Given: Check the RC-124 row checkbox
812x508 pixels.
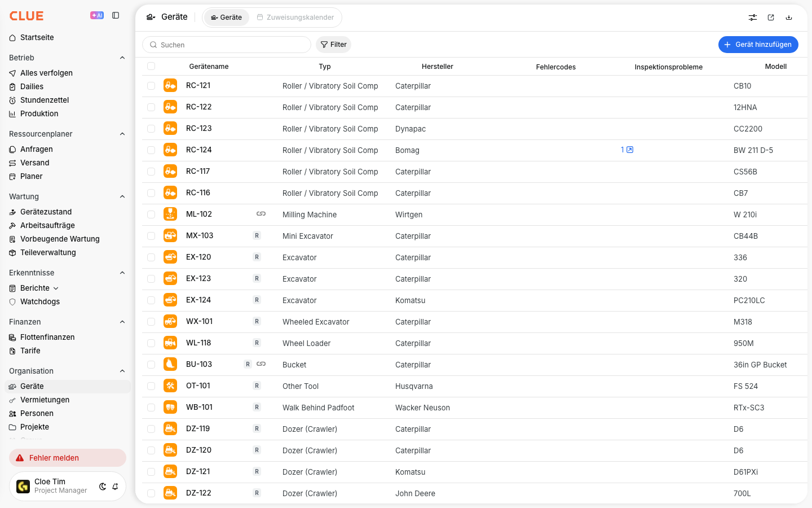Looking at the screenshot, I should 151,150.
